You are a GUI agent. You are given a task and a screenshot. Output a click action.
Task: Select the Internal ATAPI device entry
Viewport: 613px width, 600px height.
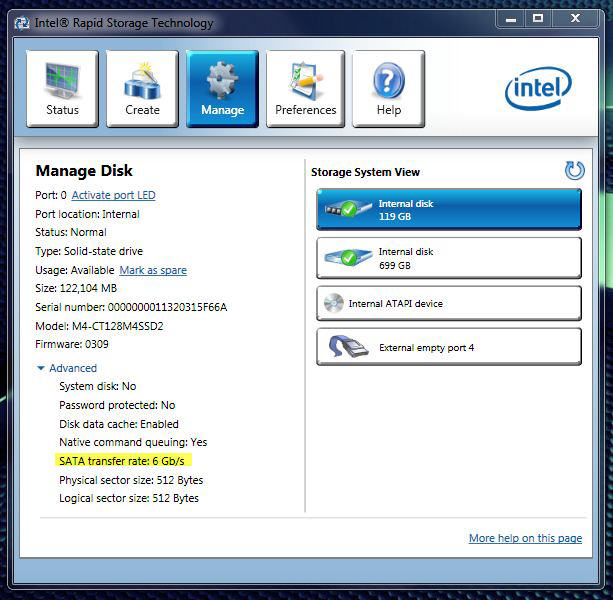pyautogui.click(x=449, y=303)
